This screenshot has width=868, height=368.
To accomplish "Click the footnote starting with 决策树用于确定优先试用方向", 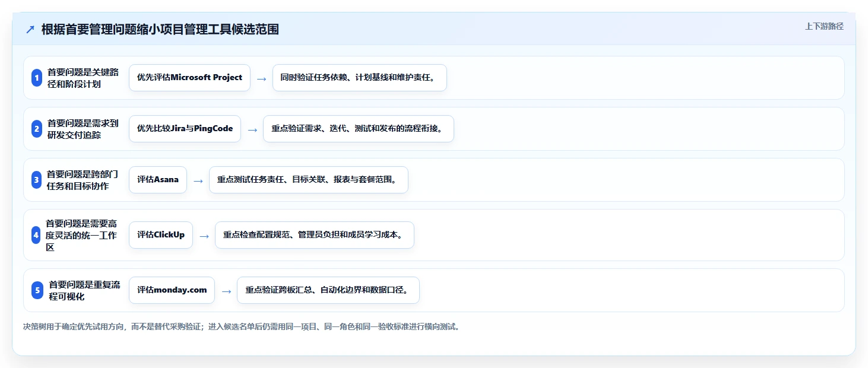I will [x=242, y=327].
